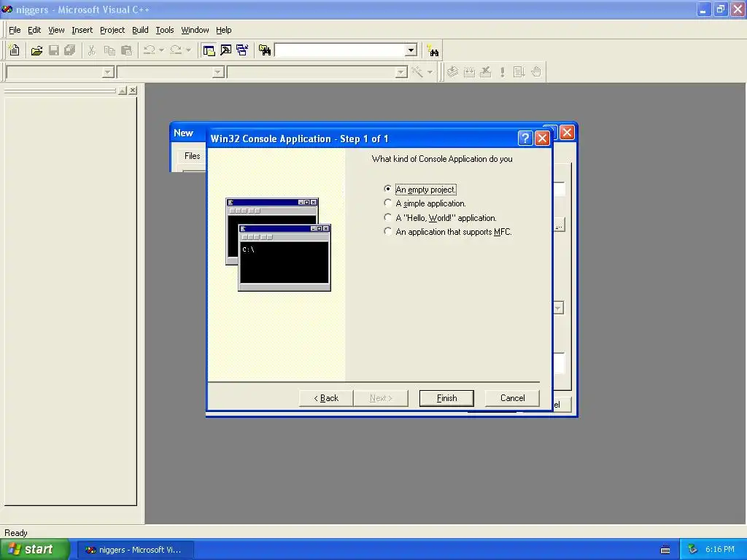747x560 pixels.
Task: Click the Copy icon in toolbar
Action: (109, 50)
